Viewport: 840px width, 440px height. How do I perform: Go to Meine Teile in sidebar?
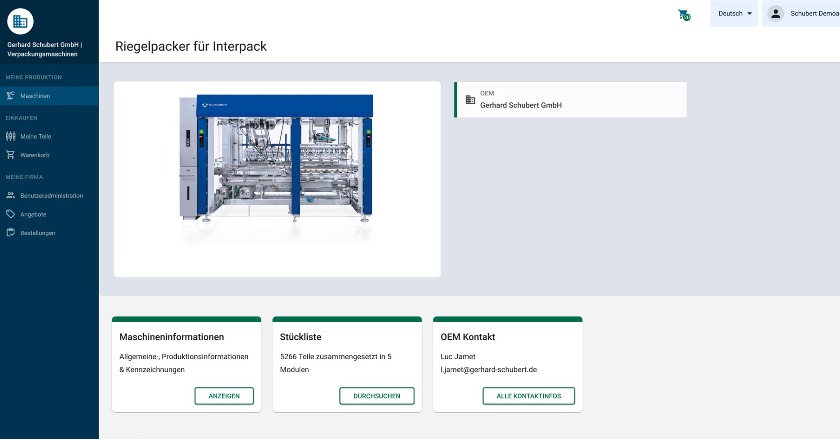point(36,136)
